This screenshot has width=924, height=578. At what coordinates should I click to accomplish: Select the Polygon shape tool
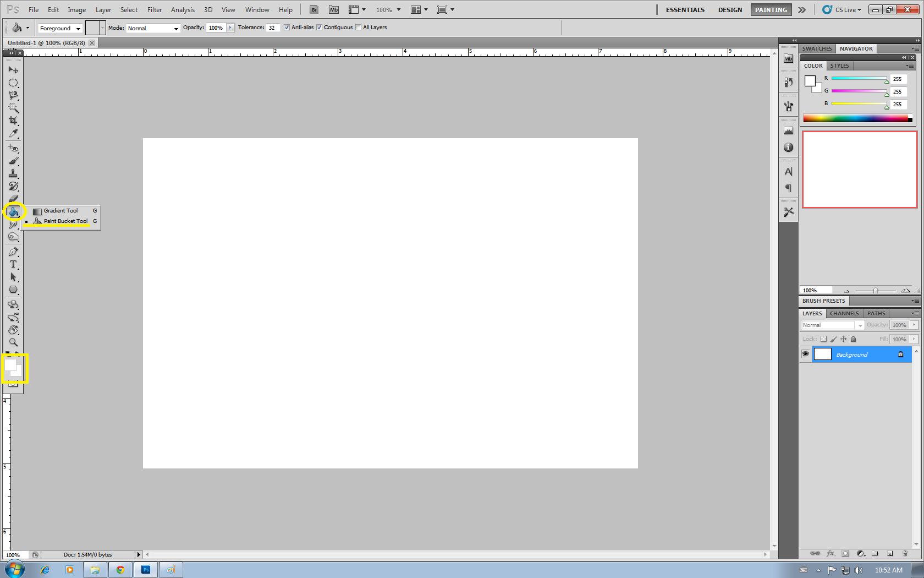(13, 290)
